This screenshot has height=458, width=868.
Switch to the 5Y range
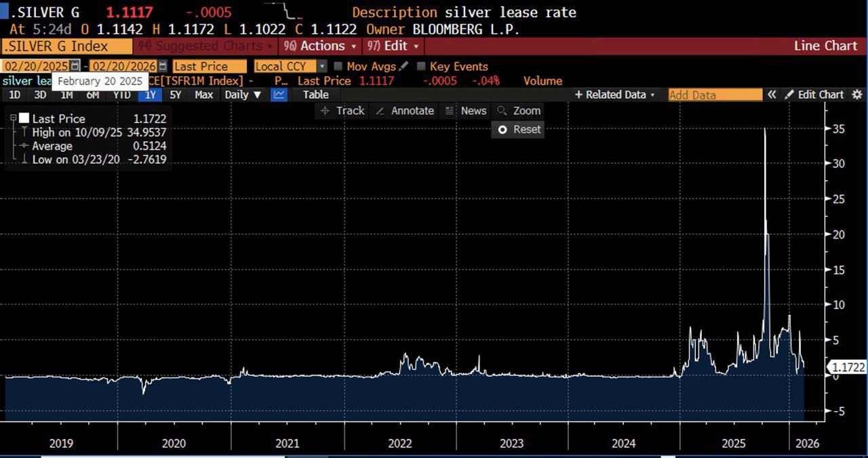pyautogui.click(x=176, y=95)
